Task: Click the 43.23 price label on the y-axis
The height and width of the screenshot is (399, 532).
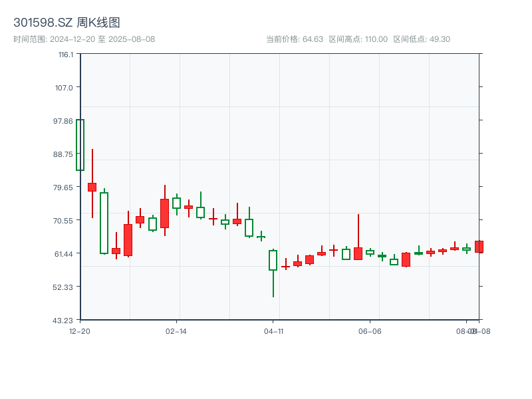Action: click(65, 320)
